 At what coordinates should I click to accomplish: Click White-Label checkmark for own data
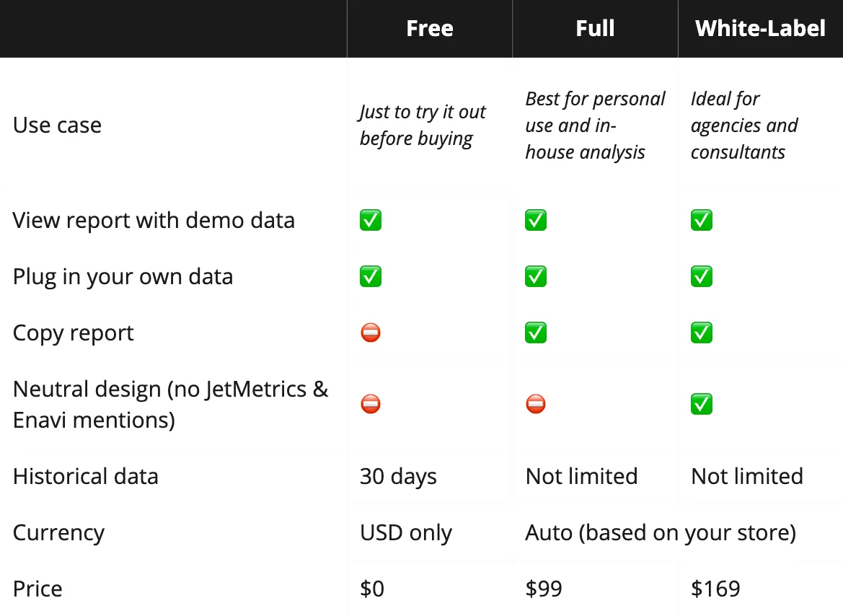(702, 276)
